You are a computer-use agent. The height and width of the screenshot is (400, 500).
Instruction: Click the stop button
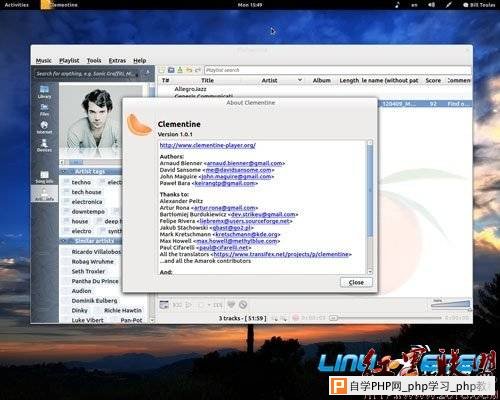201,305
